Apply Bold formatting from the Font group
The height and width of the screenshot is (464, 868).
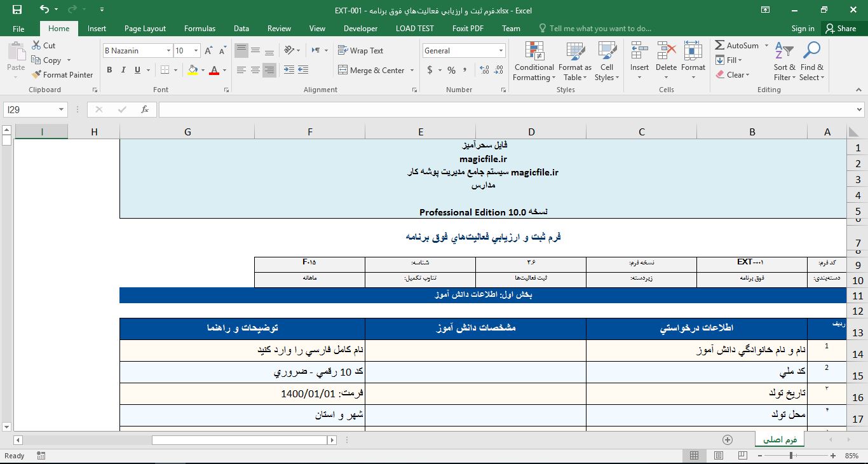click(108, 69)
